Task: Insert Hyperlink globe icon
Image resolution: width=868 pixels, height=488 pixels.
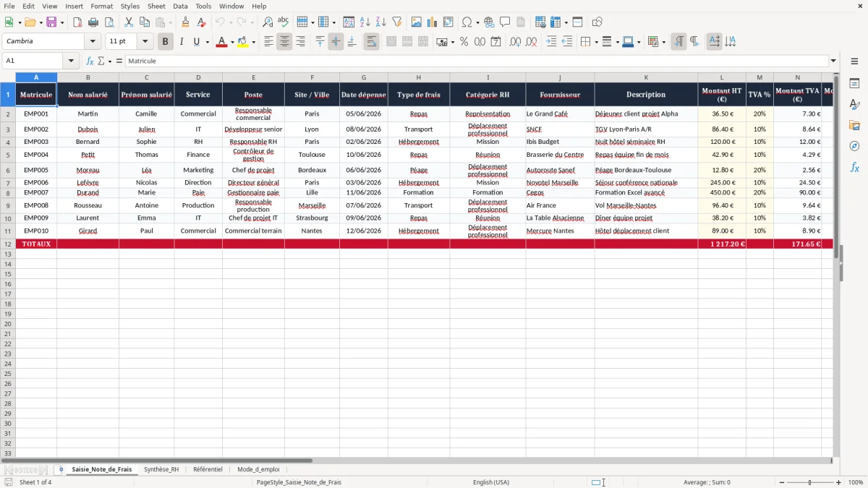Action: click(490, 22)
